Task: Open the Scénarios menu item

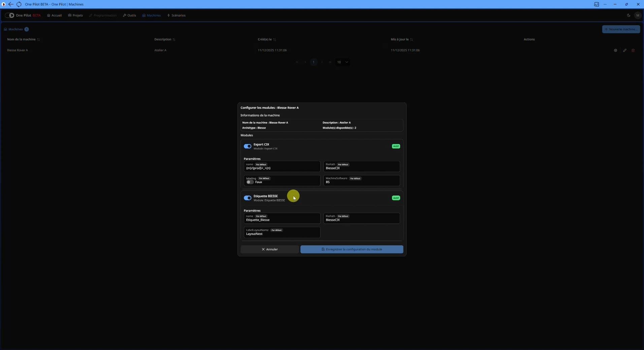Action: tap(176, 15)
